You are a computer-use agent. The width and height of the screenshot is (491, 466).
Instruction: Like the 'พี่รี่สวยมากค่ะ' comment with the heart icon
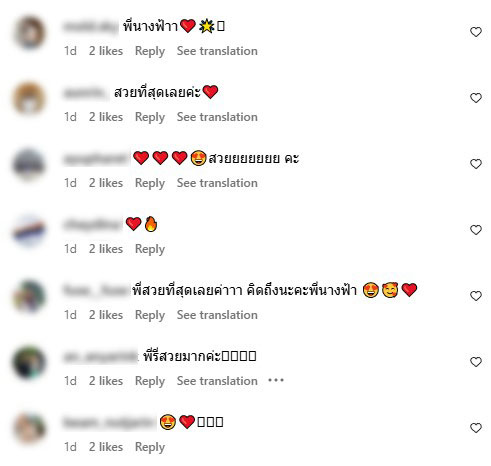476,362
